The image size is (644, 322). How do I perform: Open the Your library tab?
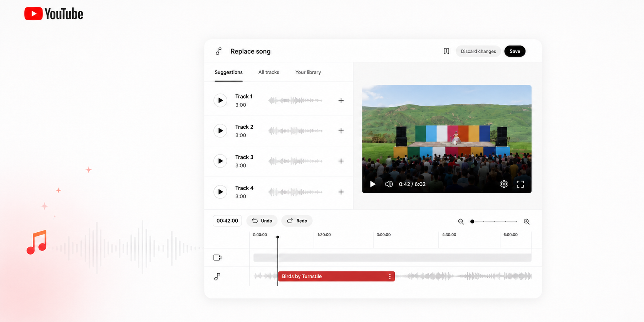(308, 72)
